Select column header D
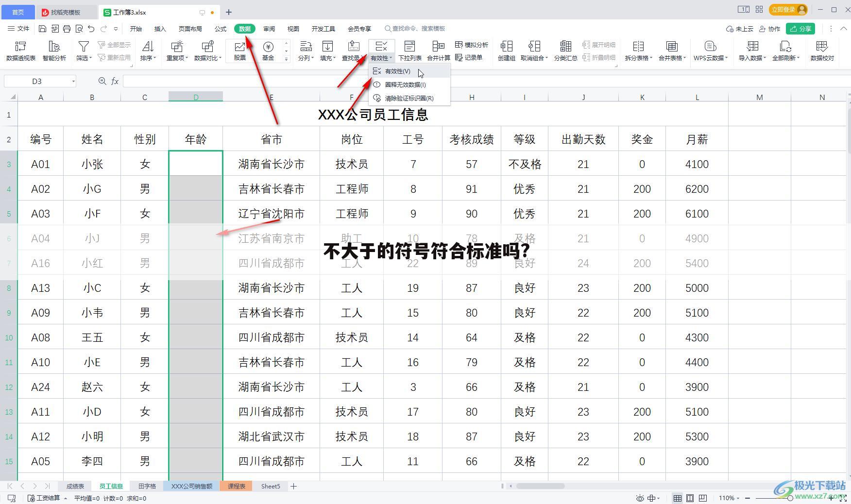Viewport: 851px width, 504px height. pos(196,97)
